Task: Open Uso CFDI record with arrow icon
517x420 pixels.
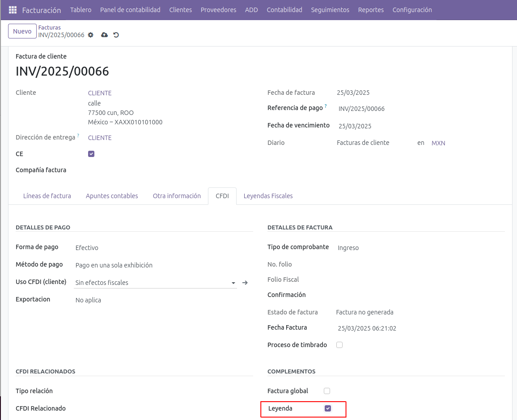Action: pos(245,283)
